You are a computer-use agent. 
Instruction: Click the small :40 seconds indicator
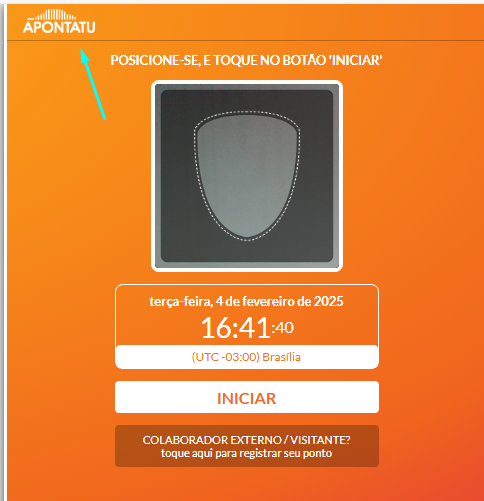point(283,328)
